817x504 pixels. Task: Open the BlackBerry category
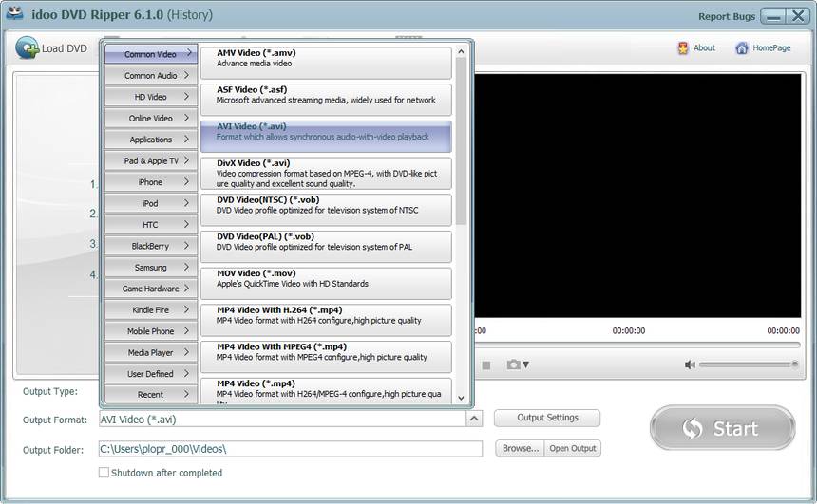(x=151, y=246)
